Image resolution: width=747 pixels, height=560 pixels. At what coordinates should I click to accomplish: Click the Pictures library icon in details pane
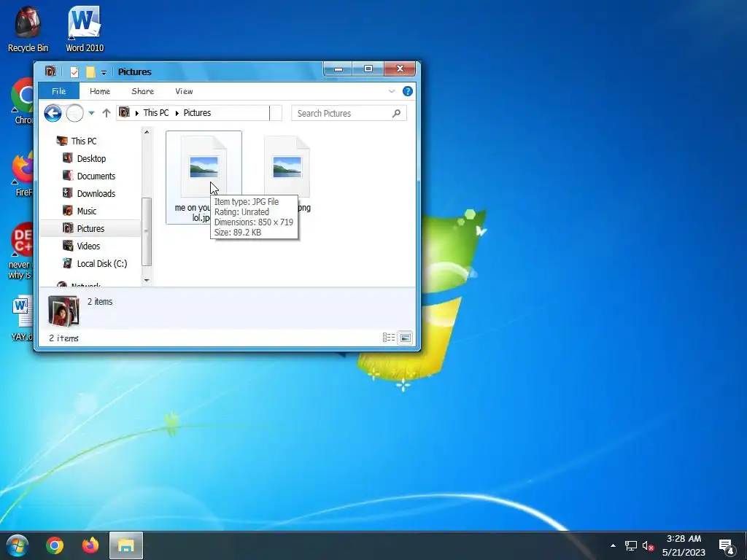click(x=63, y=311)
